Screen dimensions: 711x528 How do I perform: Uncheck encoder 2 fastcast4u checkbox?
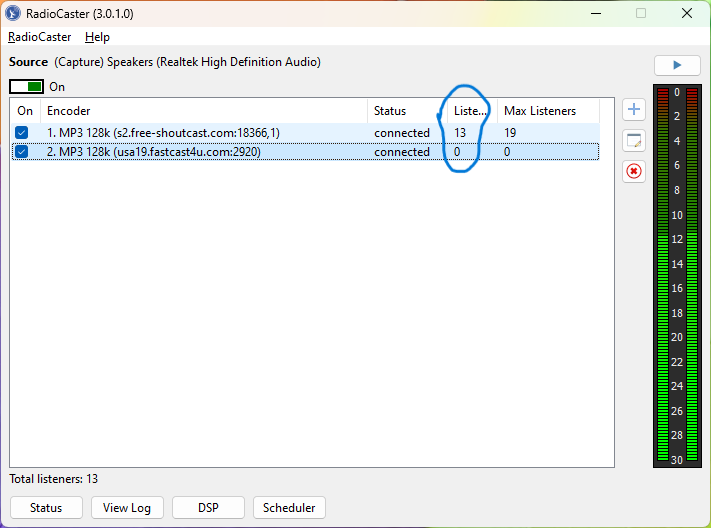click(x=21, y=152)
